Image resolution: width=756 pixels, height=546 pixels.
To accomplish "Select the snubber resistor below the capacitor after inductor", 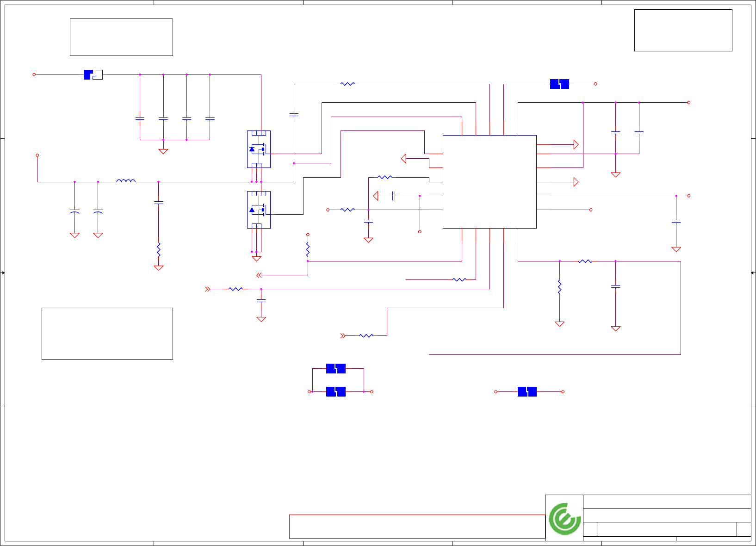I will coord(159,250).
